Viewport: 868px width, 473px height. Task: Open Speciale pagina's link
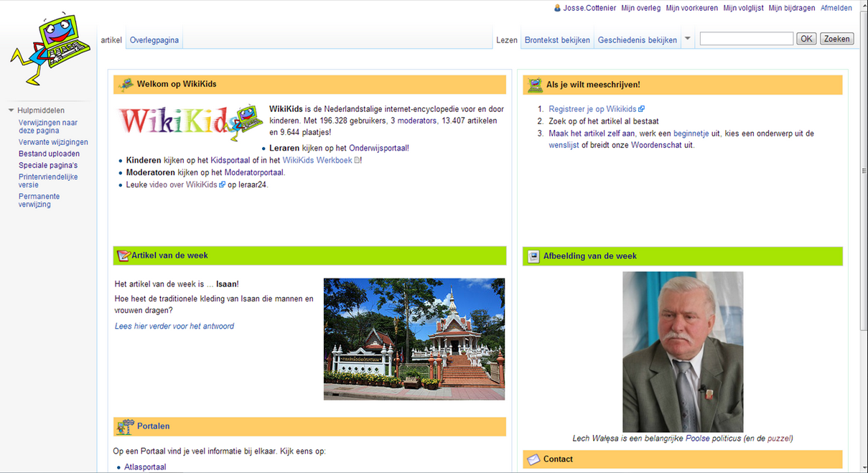(48, 165)
